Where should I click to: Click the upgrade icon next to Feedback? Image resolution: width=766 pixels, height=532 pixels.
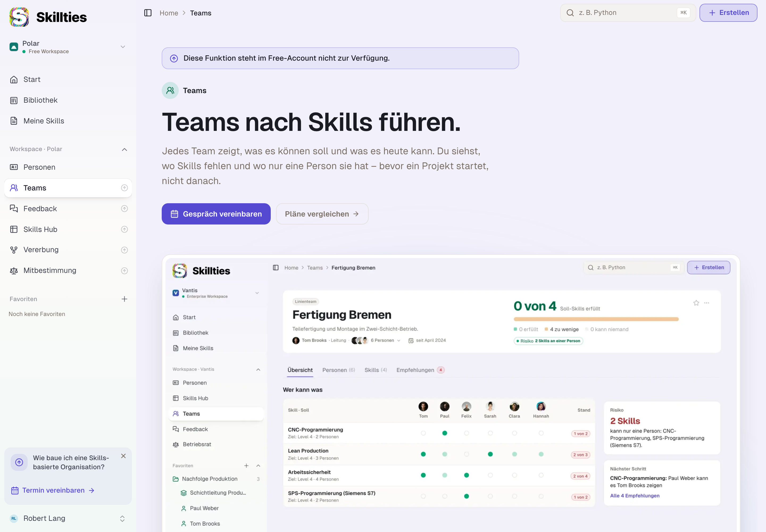[124, 209]
